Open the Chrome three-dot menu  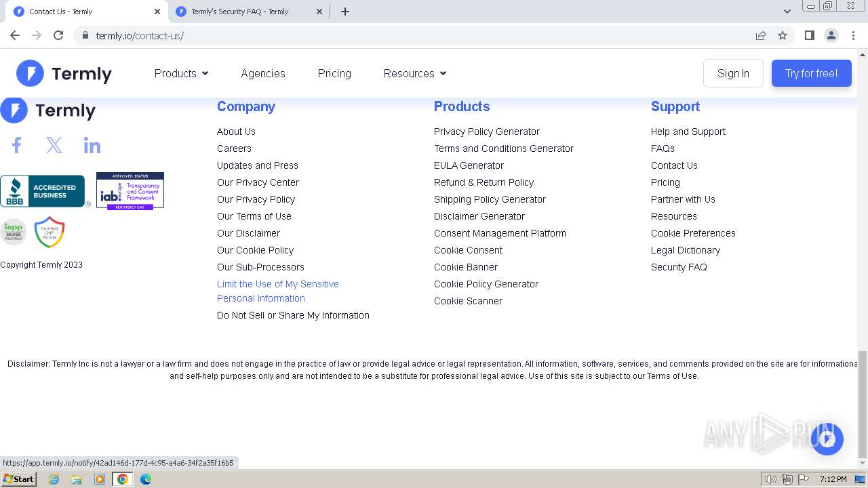point(854,35)
